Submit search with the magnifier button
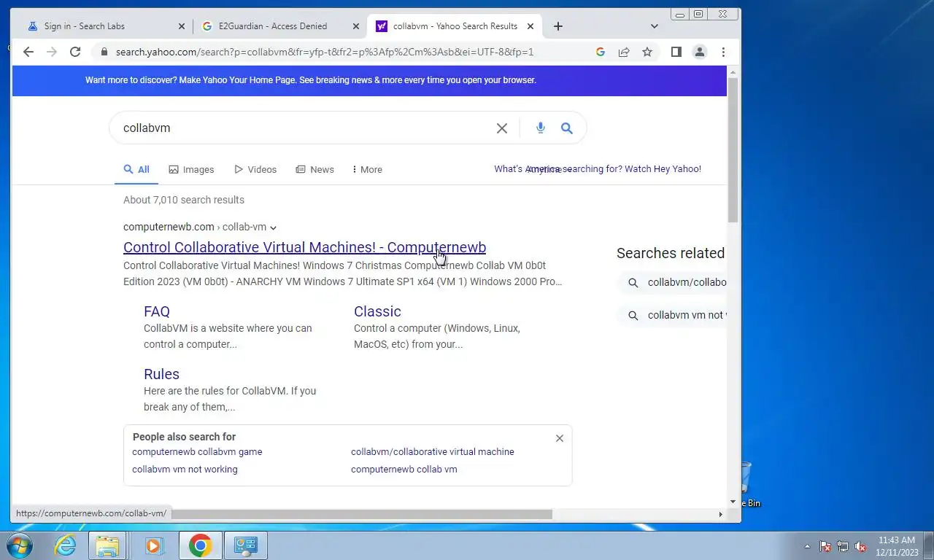The image size is (934, 560). [567, 128]
